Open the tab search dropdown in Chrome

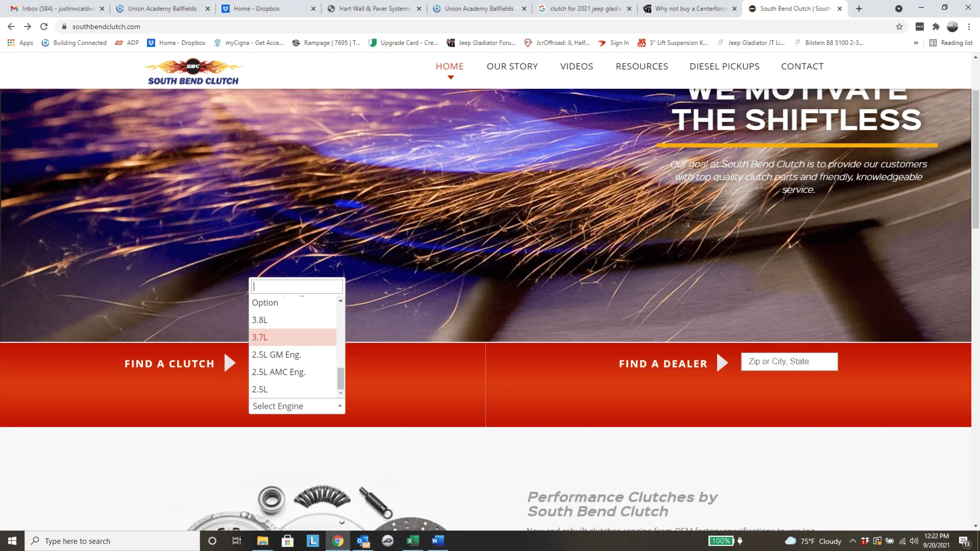tap(899, 8)
